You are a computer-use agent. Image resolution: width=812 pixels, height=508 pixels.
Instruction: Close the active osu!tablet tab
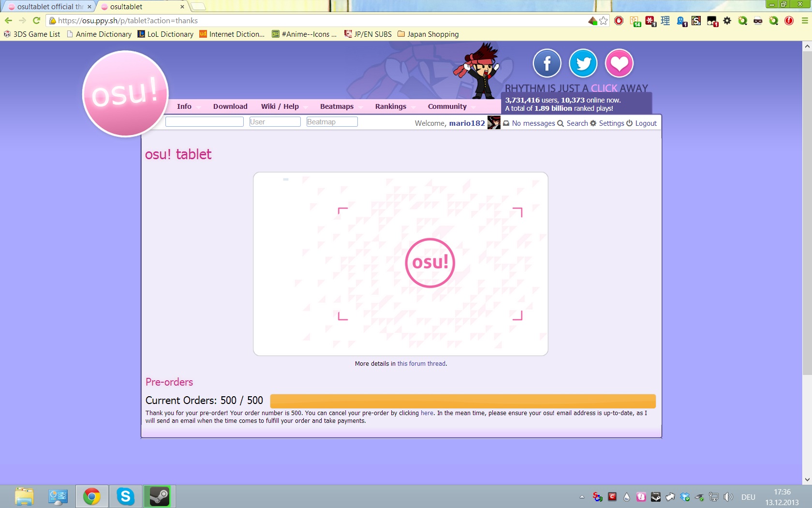tap(182, 7)
